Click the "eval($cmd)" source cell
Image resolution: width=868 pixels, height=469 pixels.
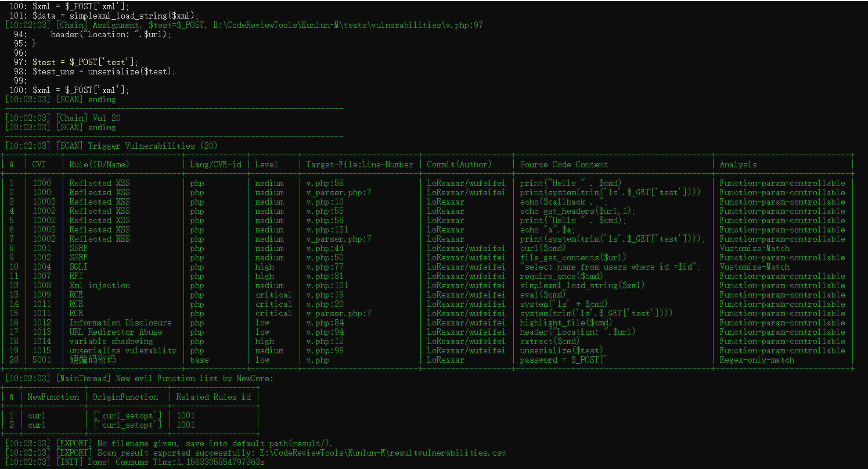[543, 295]
